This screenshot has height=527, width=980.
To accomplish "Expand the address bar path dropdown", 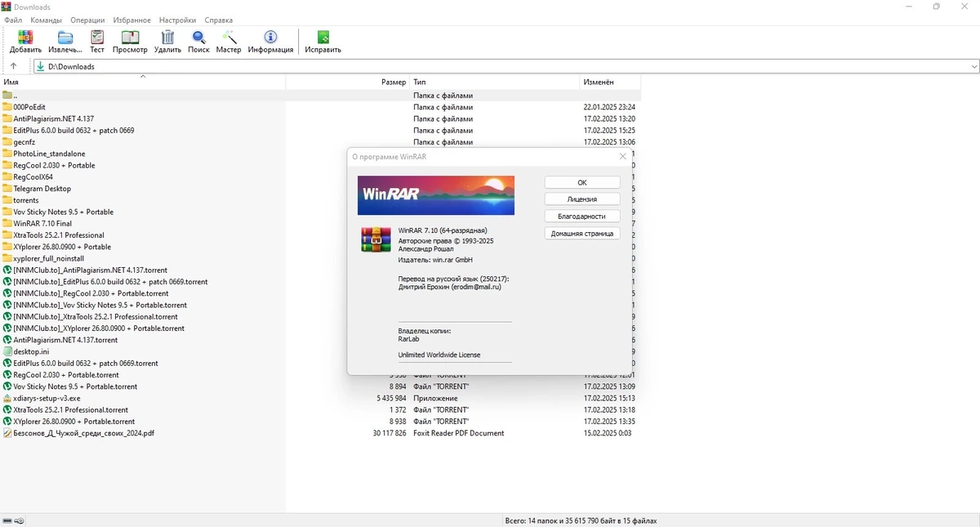I will 974,67.
